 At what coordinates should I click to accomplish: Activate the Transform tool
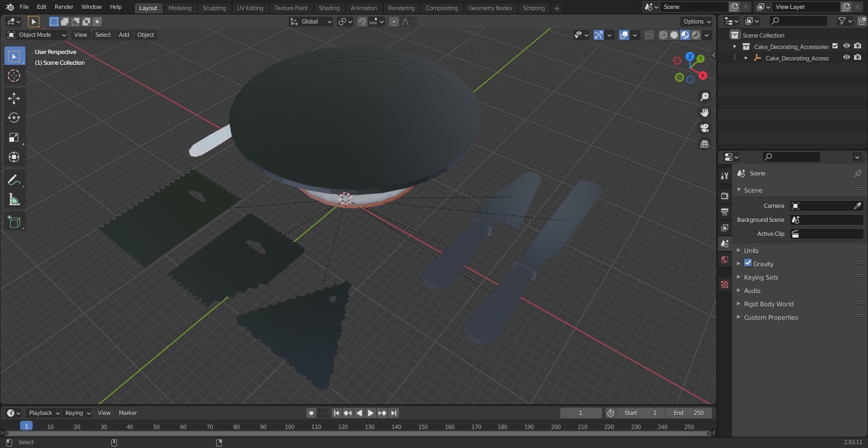[14, 157]
